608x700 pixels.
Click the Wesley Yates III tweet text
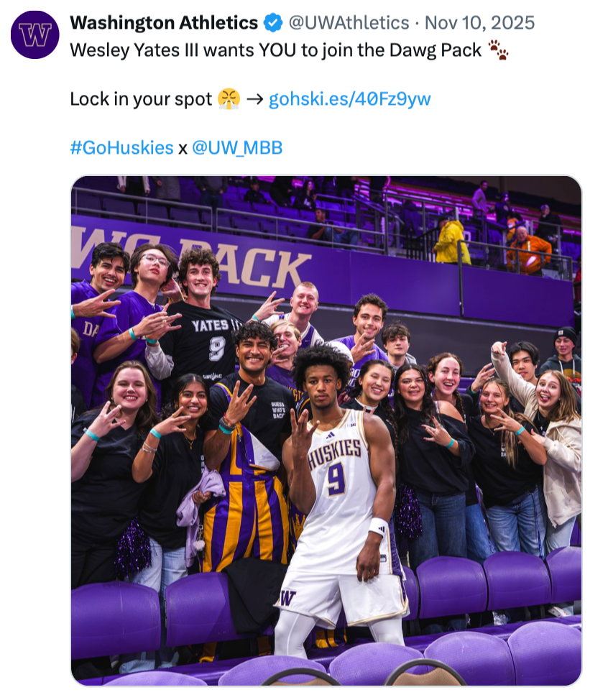(x=275, y=50)
